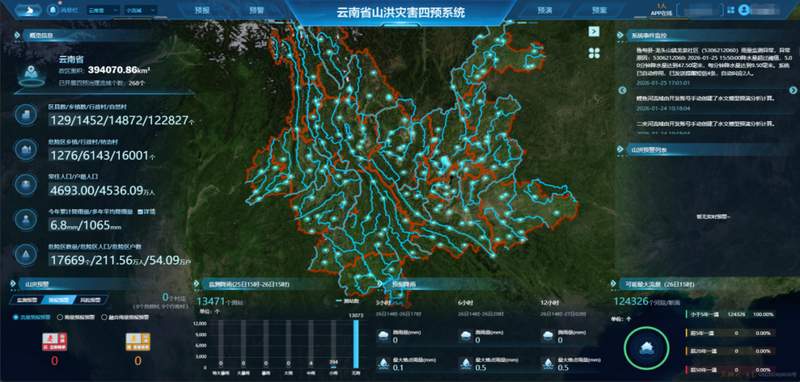This screenshot has height=382, width=800.
Task: Select the second forecast warning radio option
Action: 59,317
